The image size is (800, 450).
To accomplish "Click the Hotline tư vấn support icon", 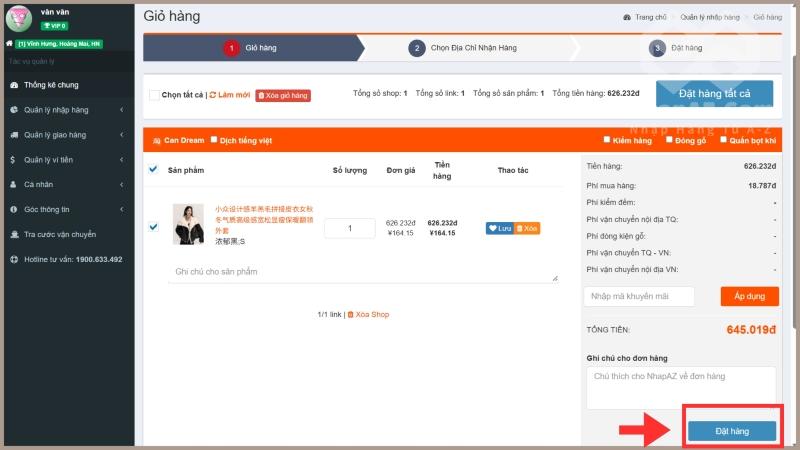I will click(14, 259).
